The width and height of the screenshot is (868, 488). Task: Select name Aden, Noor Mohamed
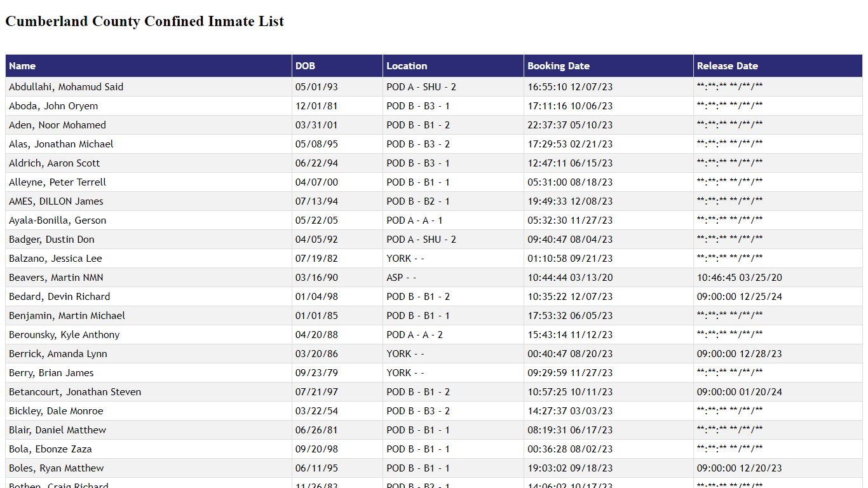pos(57,125)
